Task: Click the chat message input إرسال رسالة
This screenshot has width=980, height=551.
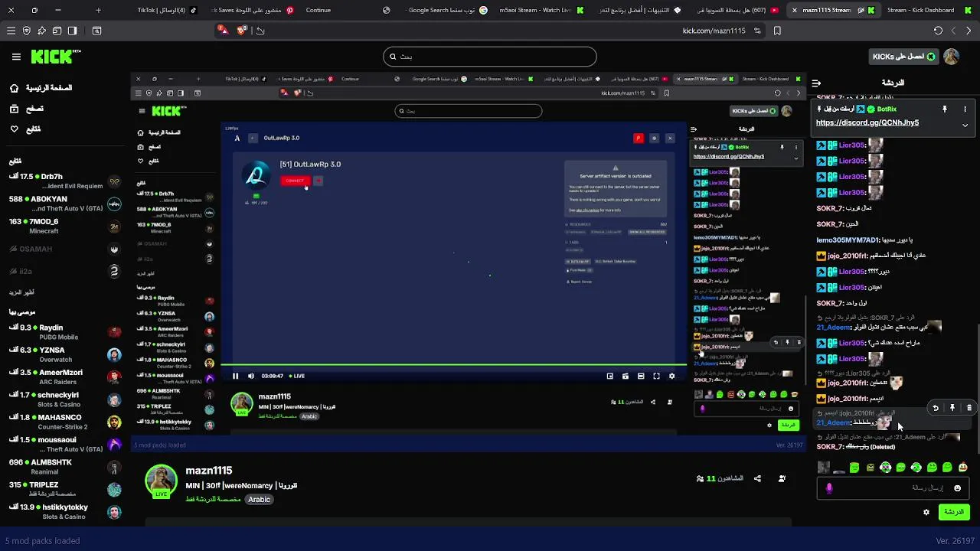Action: 893,488
